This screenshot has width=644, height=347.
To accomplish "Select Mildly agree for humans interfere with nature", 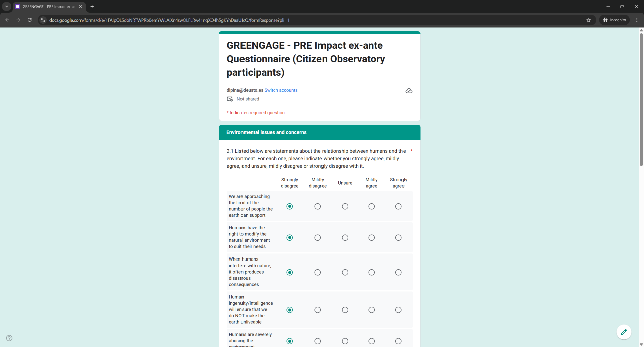I will click(372, 272).
